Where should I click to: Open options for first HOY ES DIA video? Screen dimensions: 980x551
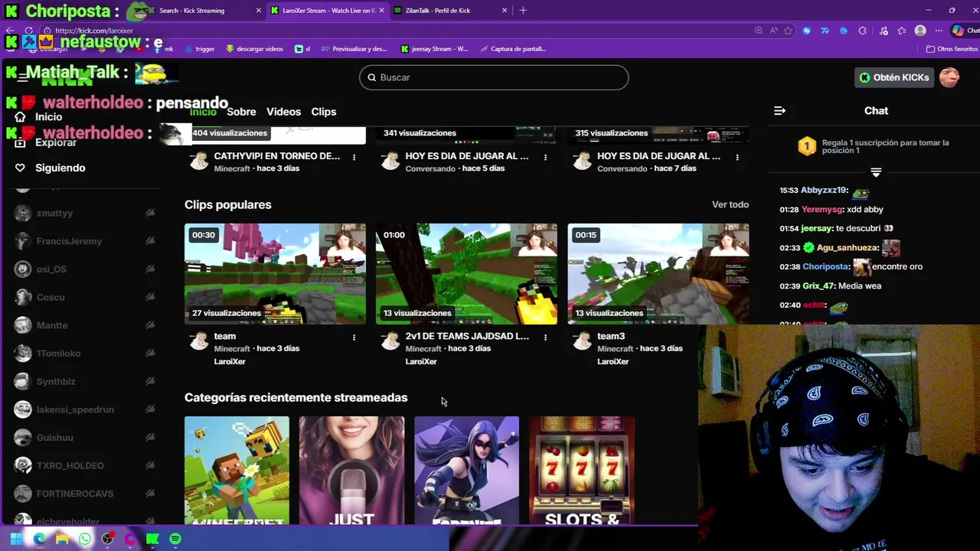pos(545,157)
